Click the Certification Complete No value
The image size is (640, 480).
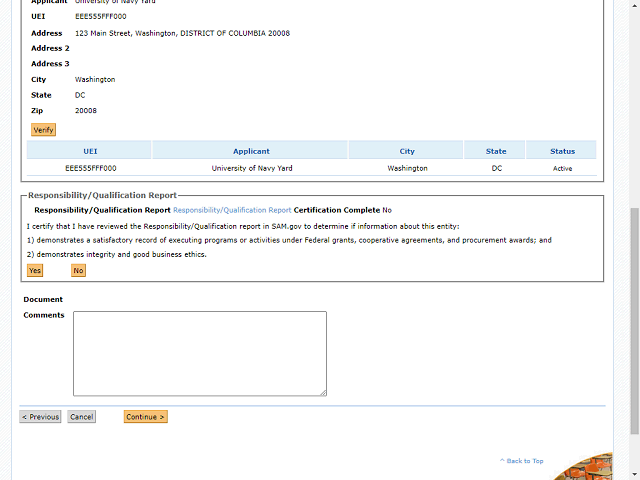click(387, 210)
